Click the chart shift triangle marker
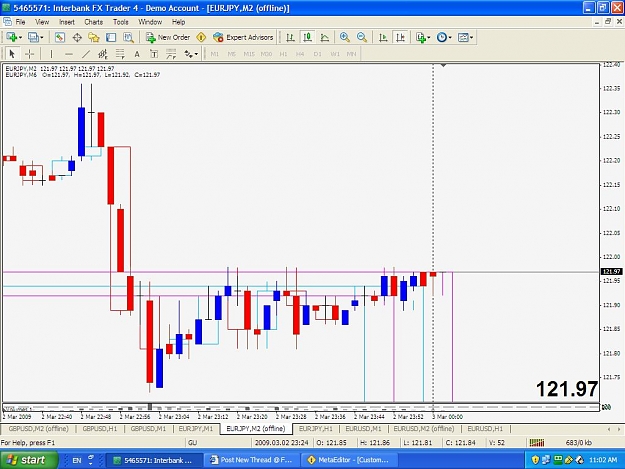Image resolution: width=625 pixels, height=469 pixels. (443, 65)
